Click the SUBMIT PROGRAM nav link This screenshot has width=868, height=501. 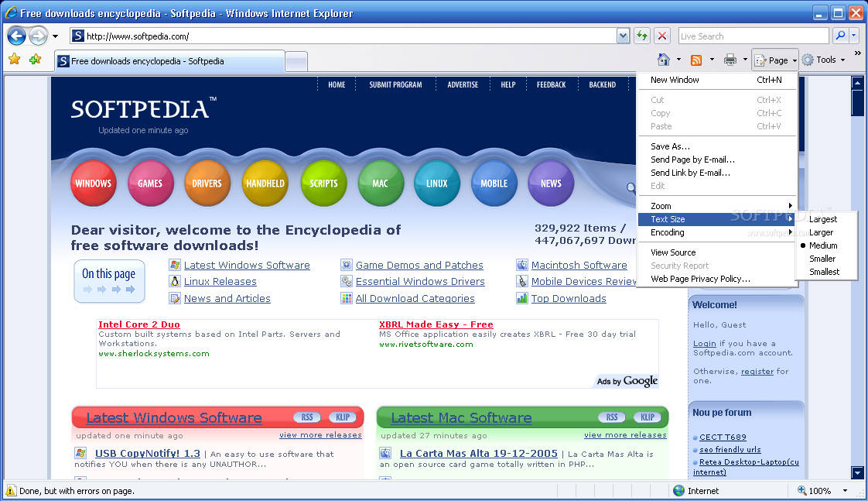click(x=395, y=85)
